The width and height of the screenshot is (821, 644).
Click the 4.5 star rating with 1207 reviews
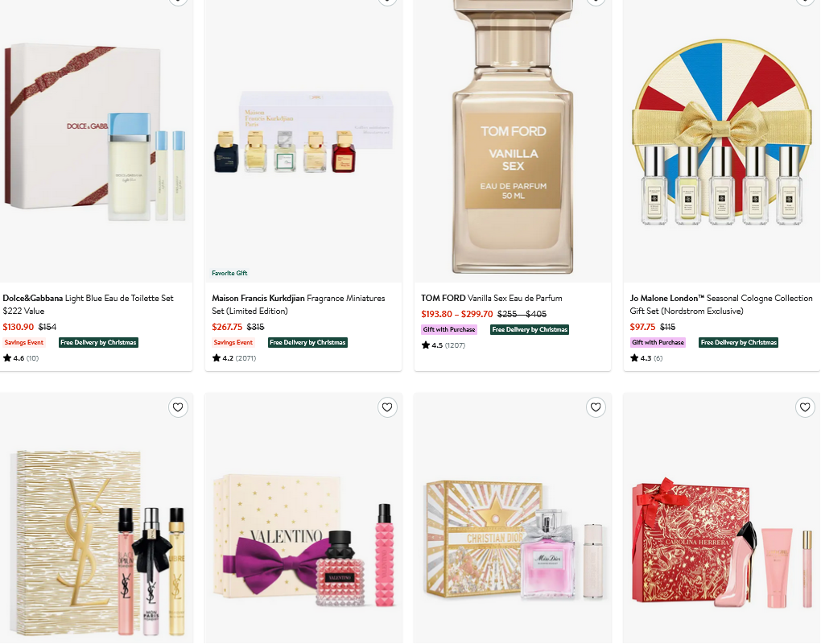(443, 345)
